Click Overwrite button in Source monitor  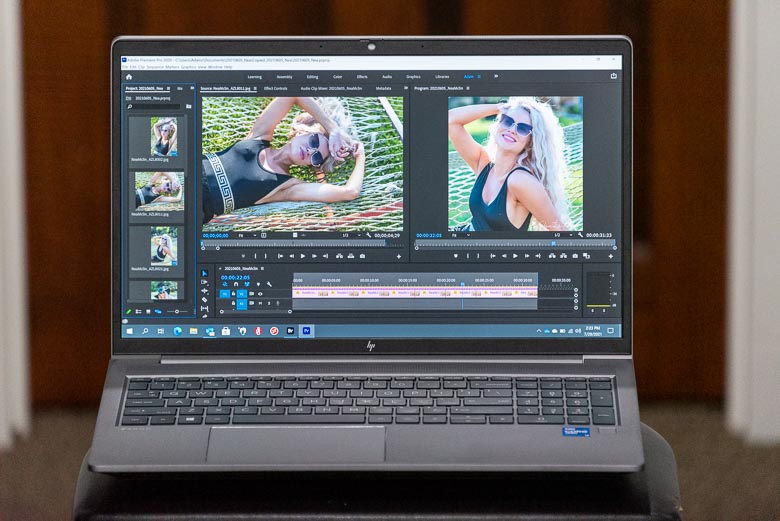(351, 256)
